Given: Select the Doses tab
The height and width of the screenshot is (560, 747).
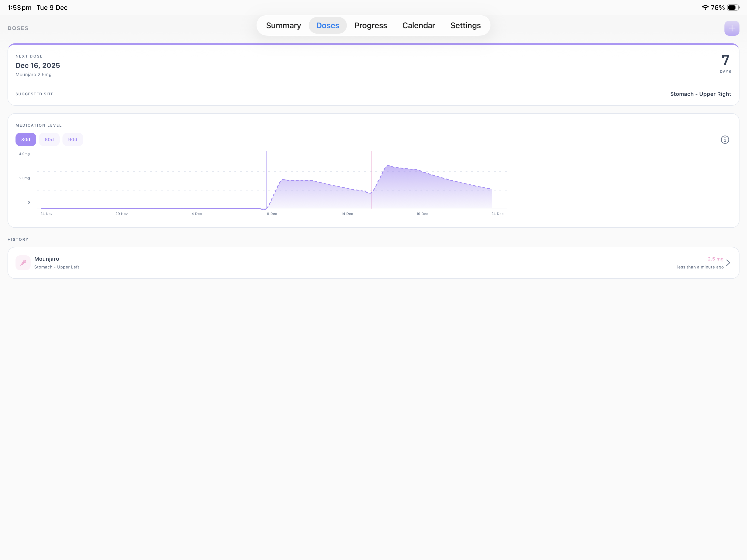Looking at the screenshot, I should [x=327, y=25].
